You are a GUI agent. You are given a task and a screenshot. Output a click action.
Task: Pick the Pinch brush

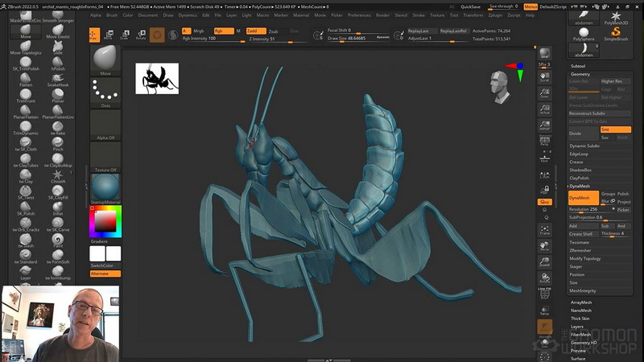(x=58, y=144)
